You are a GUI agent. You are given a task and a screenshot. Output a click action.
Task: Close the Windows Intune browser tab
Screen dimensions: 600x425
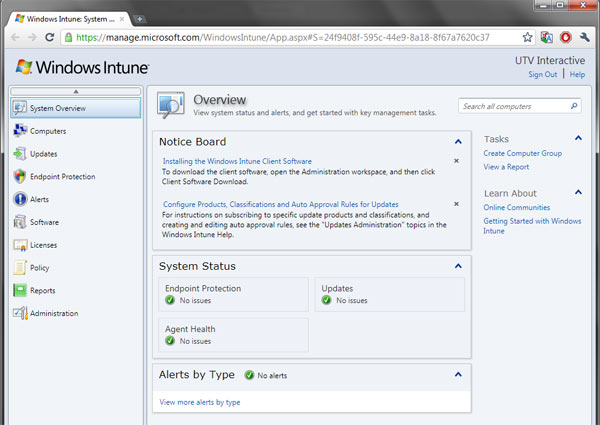point(122,19)
